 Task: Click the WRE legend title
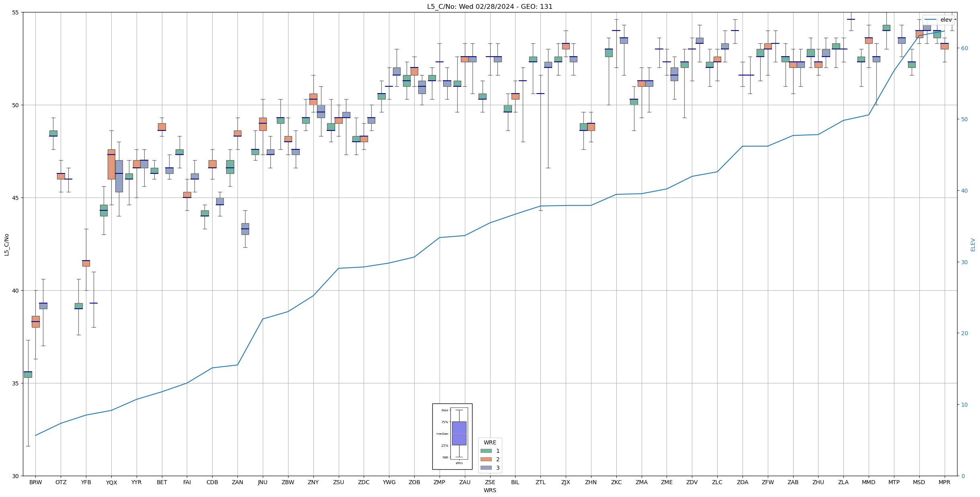click(490, 442)
